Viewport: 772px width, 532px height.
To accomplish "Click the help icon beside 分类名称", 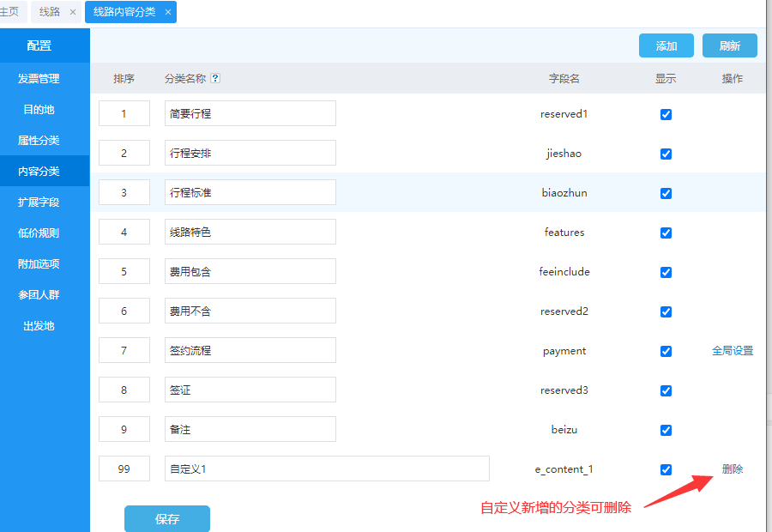I will [x=215, y=78].
